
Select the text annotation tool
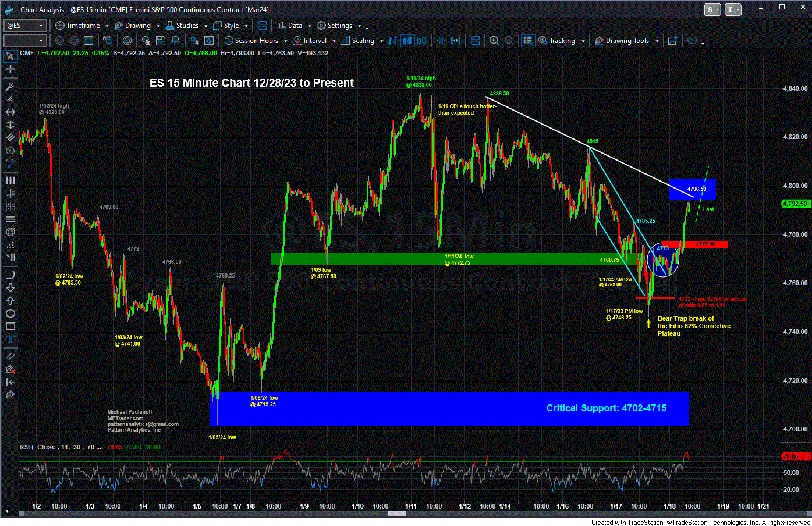[10, 339]
